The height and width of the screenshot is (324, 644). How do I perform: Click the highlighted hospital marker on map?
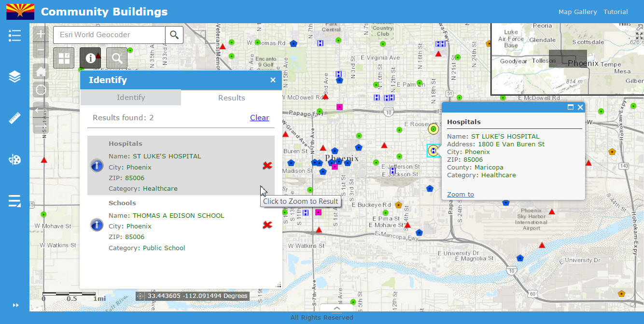tap(434, 151)
